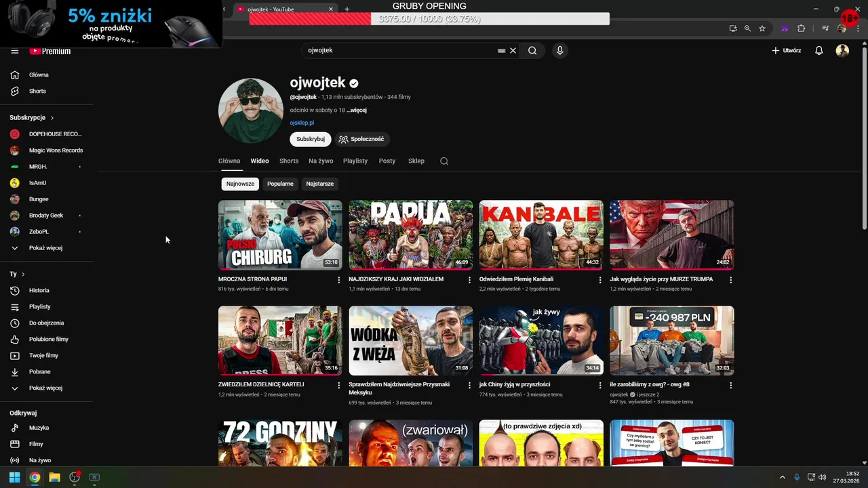This screenshot has width=868, height=488.
Task: Click the install app icon in address bar
Action: pyautogui.click(x=733, y=28)
